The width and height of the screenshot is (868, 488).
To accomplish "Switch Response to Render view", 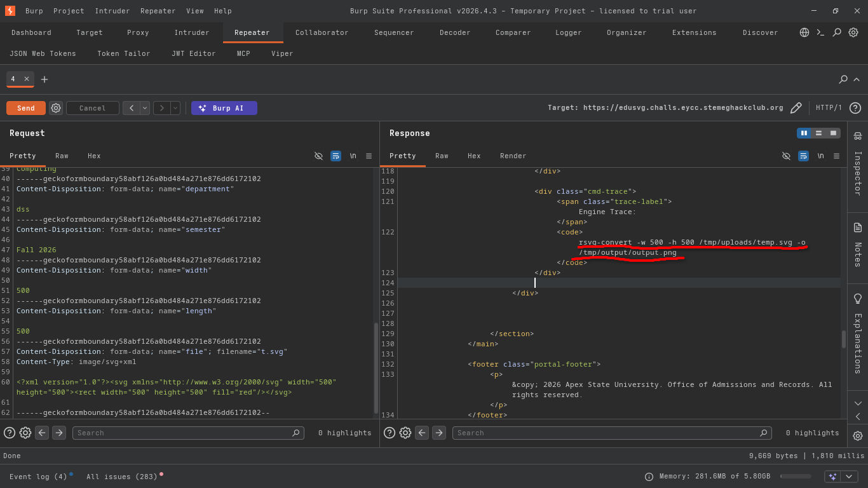I will (x=513, y=156).
